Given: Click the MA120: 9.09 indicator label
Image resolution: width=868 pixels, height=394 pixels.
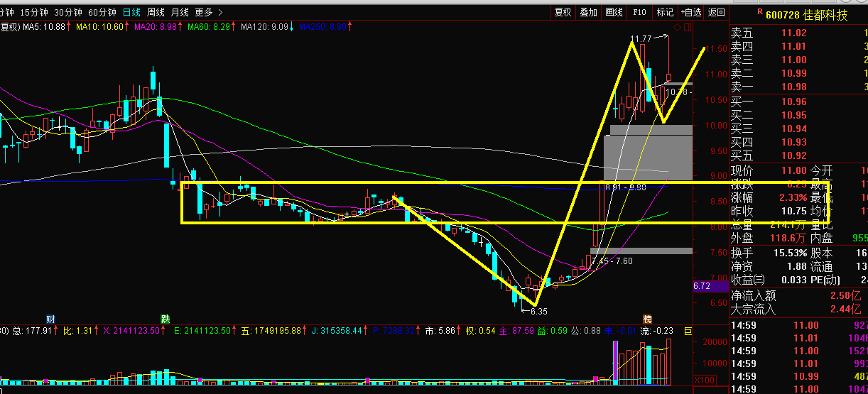Looking at the screenshot, I should 264,27.
